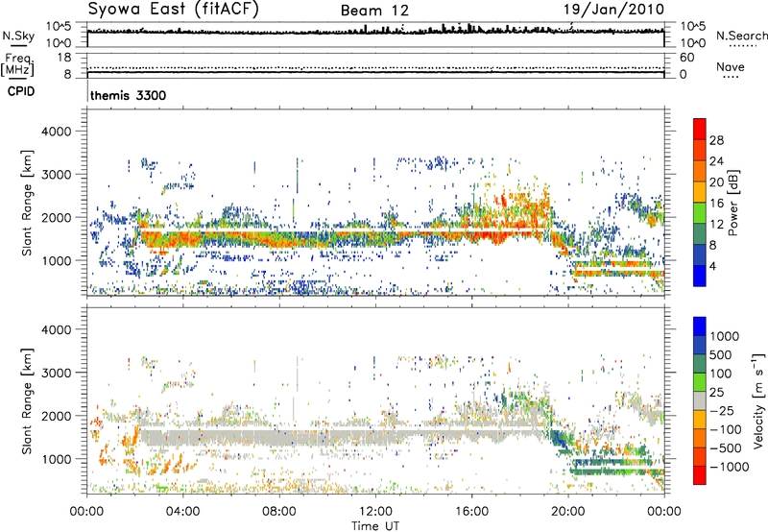Click the '04:00' time axis tick label
This screenshot has width=768, height=532.
(183, 512)
